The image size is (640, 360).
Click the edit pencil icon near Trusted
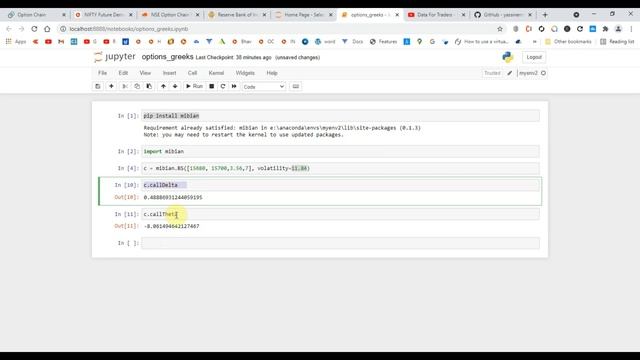(x=509, y=73)
